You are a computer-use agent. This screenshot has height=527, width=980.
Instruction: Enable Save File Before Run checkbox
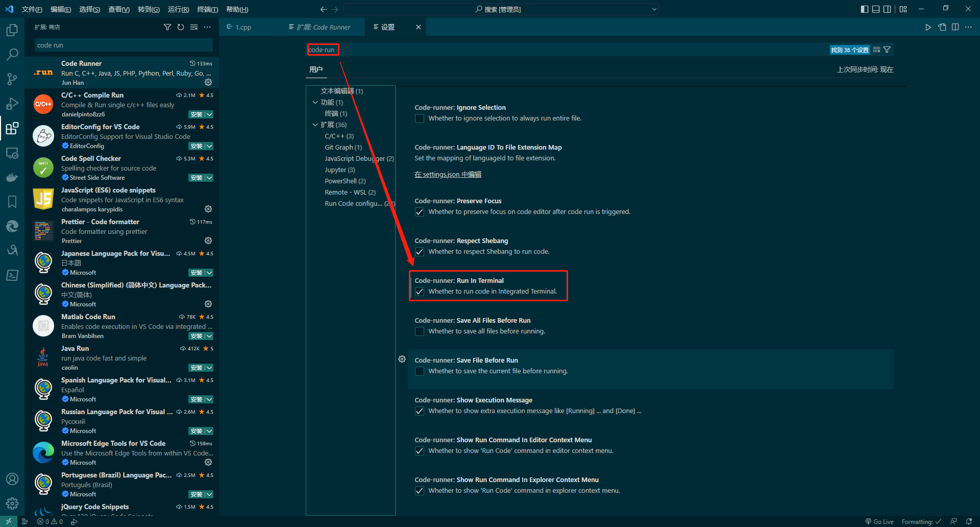click(420, 371)
